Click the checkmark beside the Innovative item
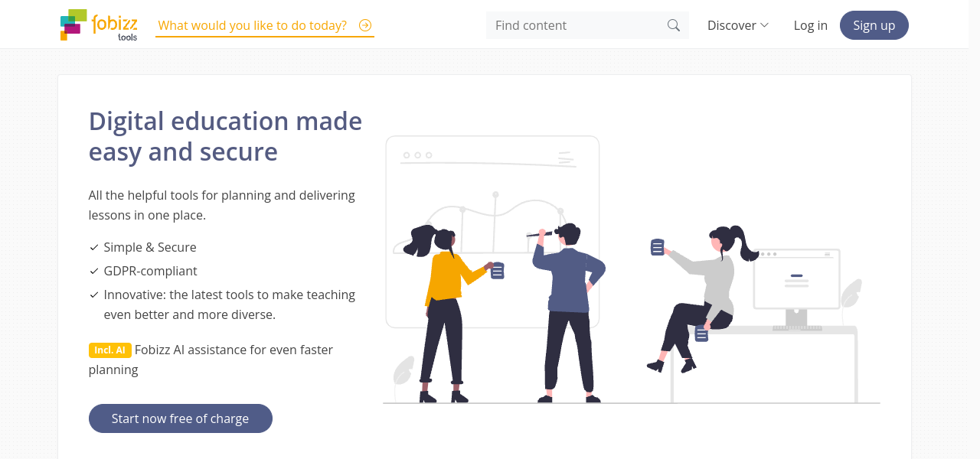 [x=94, y=295]
